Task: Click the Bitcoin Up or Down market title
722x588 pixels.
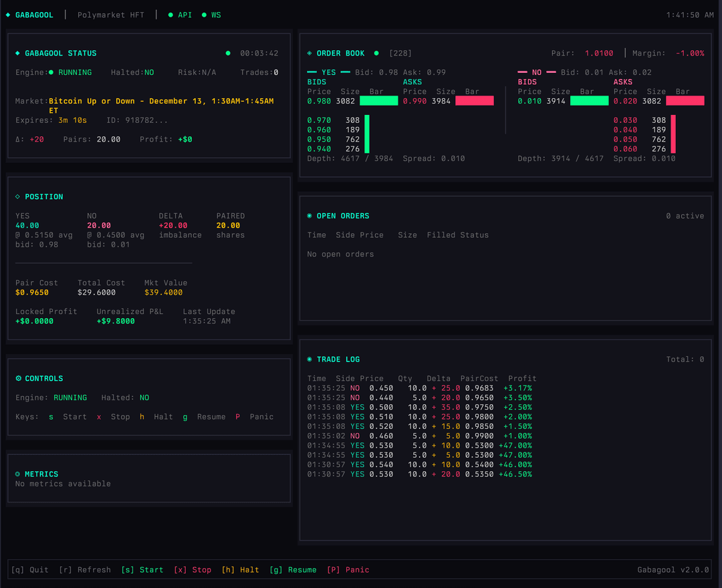Action: click(x=161, y=106)
